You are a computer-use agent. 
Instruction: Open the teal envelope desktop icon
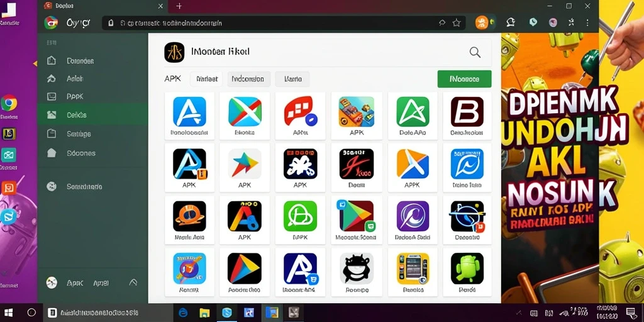9,155
